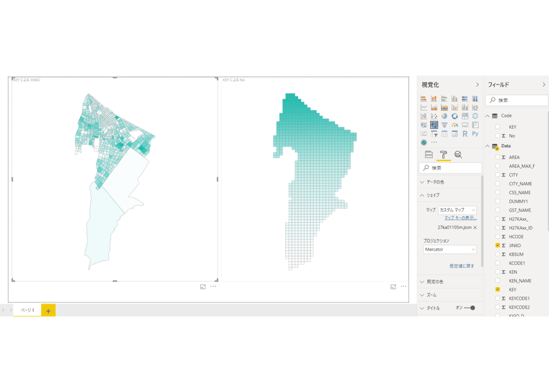
Task: Open the プロジェクション Mercator dropdown
Action: [x=450, y=249]
